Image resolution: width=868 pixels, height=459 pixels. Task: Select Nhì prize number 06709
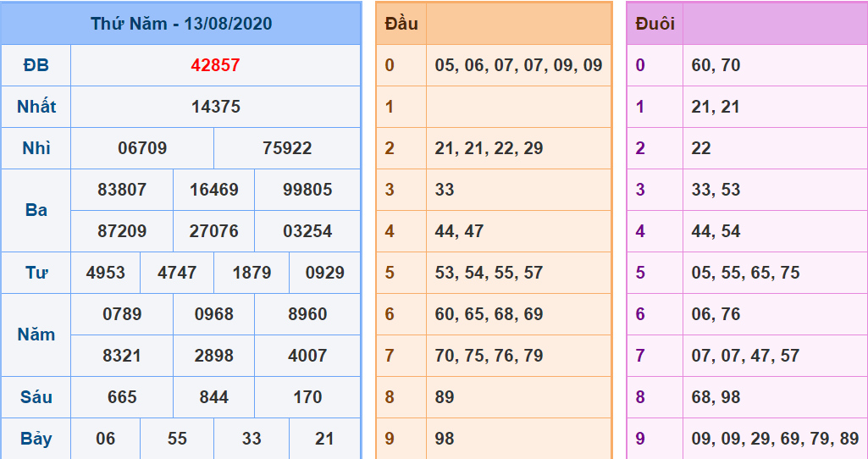click(x=142, y=148)
